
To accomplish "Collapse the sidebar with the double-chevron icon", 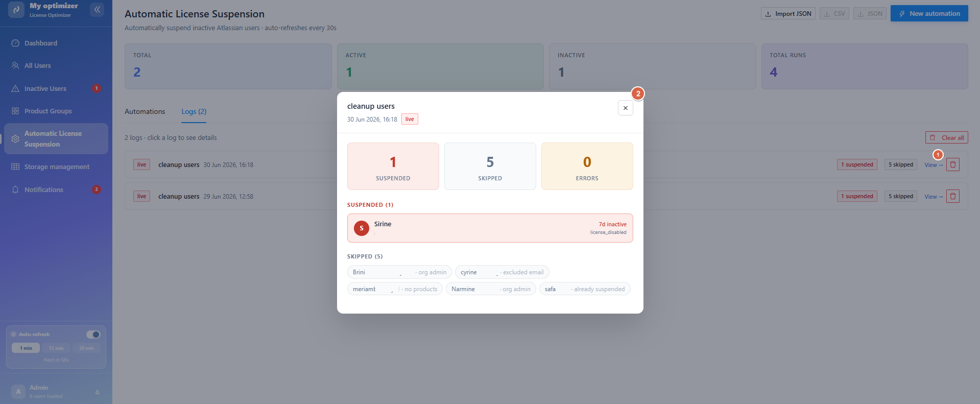I will coord(97,10).
